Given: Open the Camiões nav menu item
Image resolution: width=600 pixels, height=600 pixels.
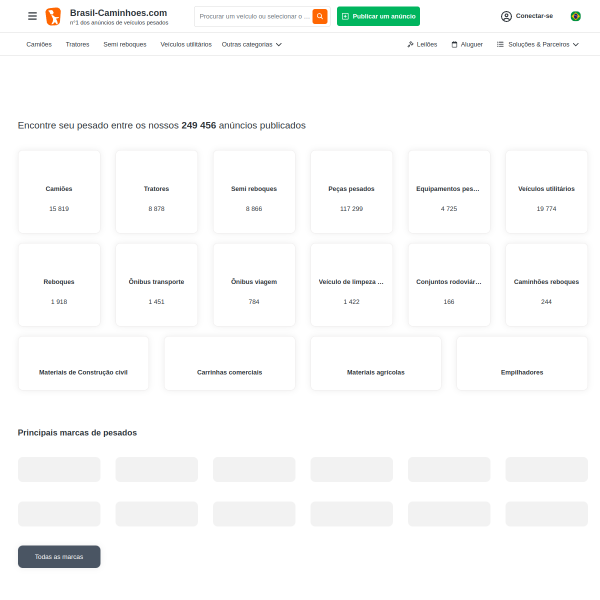Looking at the screenshot, I should (39, 44).
